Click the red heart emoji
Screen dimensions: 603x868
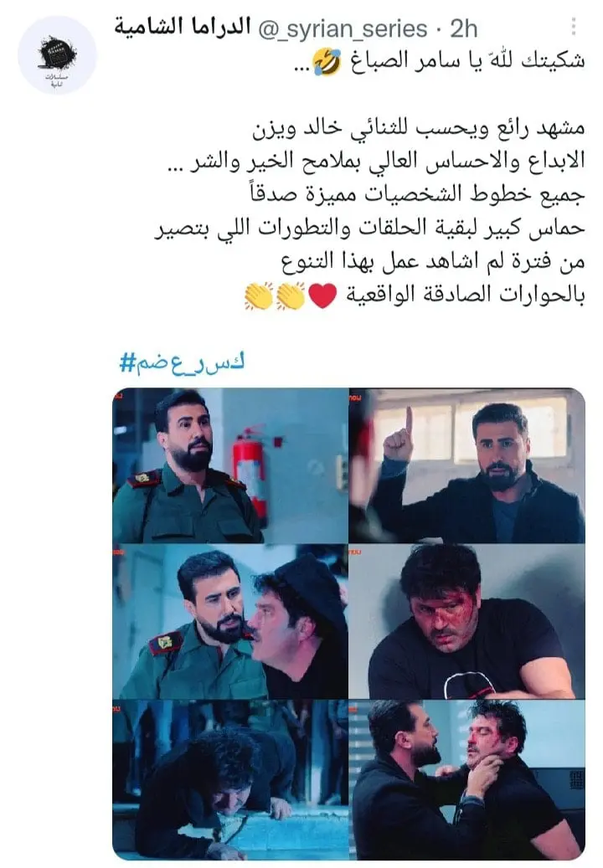pos(322,295)
